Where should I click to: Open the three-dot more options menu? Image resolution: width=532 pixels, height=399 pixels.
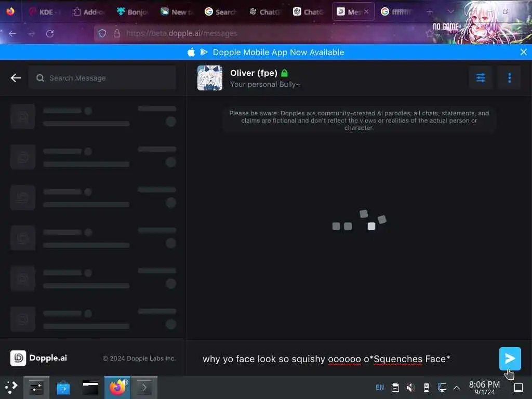[x=509, y=78]
